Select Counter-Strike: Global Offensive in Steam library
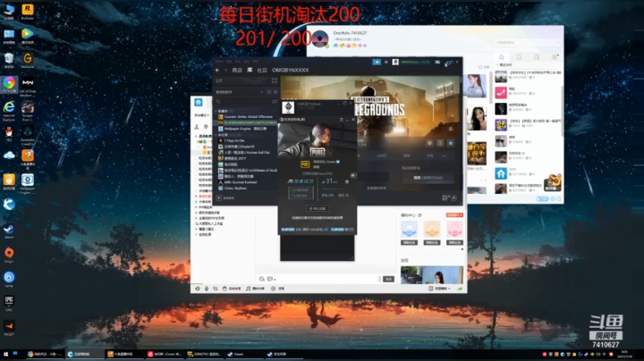 247,117
